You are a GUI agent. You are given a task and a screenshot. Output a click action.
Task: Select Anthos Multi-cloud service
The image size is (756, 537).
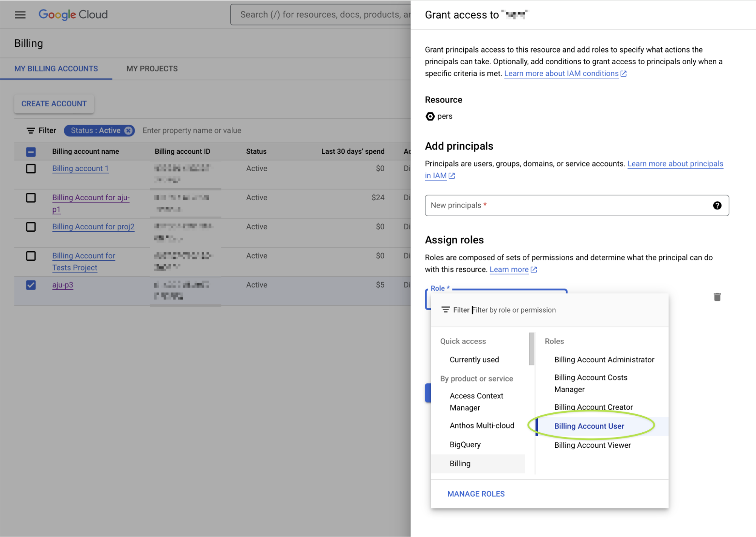pos(482,426)
